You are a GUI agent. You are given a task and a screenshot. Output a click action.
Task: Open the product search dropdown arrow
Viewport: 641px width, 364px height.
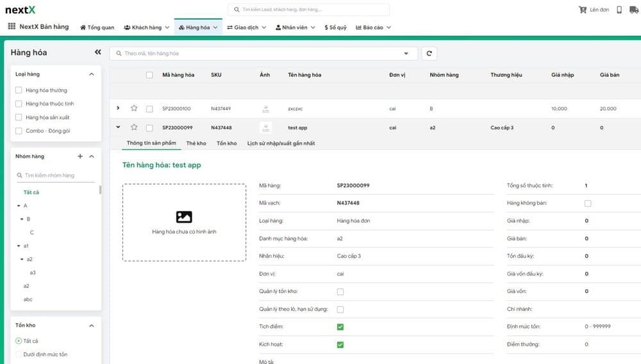pyautogui.click(x=406, y=54)
